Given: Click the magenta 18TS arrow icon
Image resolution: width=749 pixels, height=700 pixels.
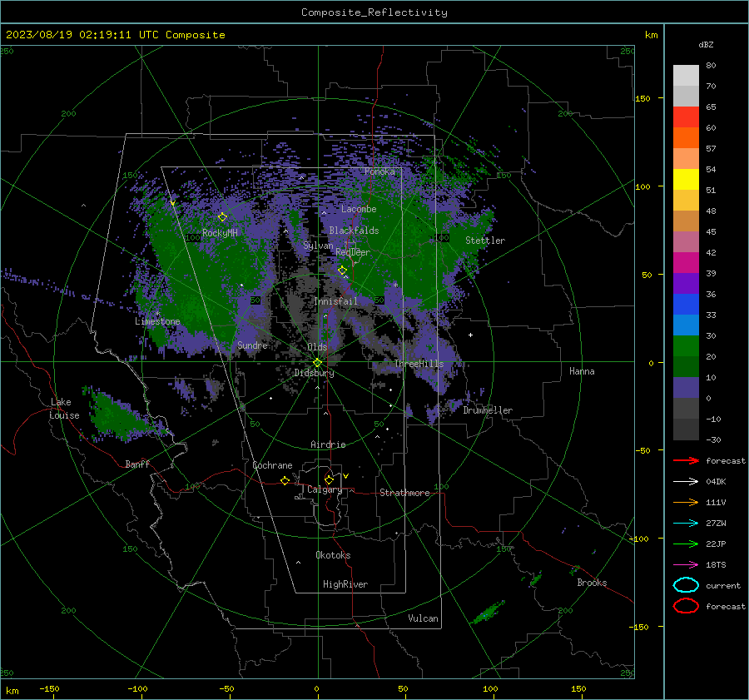Looking at the screenshot, I should coord(686,565).
